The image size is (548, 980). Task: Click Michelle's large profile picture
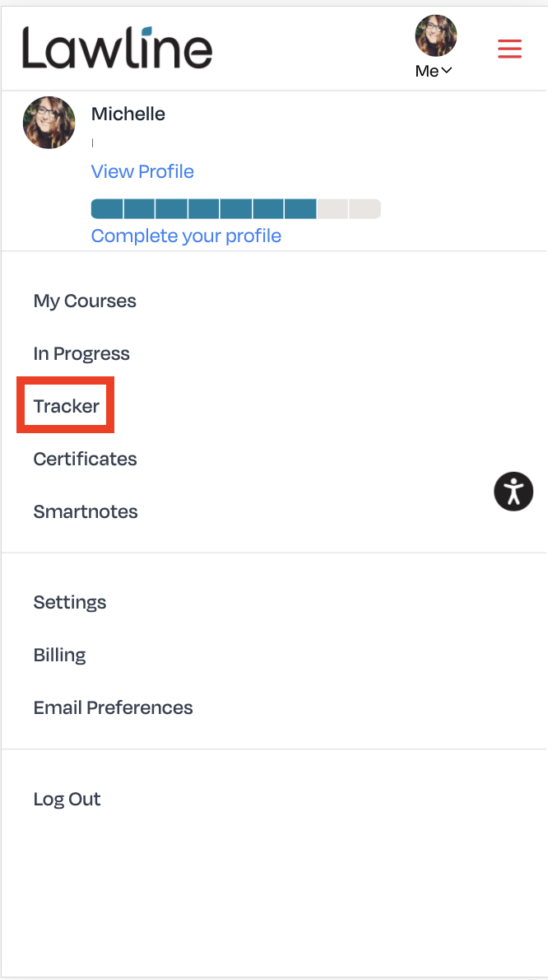[x=49, y=123]
